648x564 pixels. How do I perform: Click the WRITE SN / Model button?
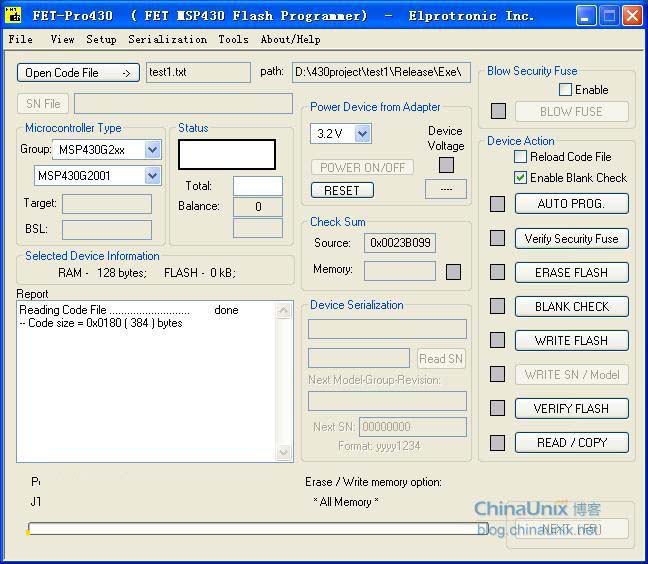coord(572,374)
